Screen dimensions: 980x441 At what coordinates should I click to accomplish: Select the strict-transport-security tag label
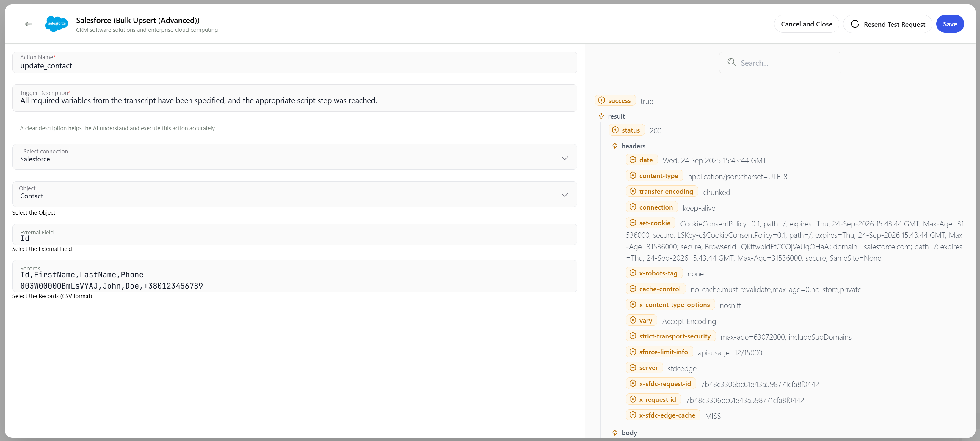(x=675, y=336)
